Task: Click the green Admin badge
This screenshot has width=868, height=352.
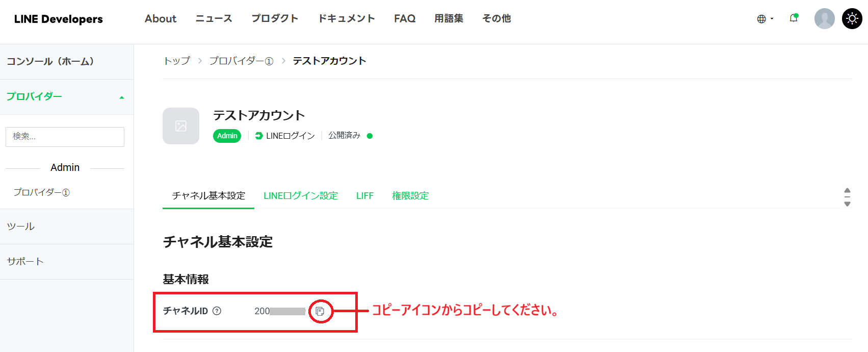Action: click(x=227, y=136)
